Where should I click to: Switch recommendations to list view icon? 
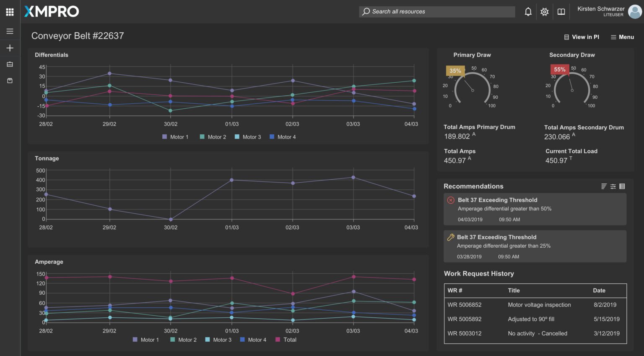(x=622, y=186)
